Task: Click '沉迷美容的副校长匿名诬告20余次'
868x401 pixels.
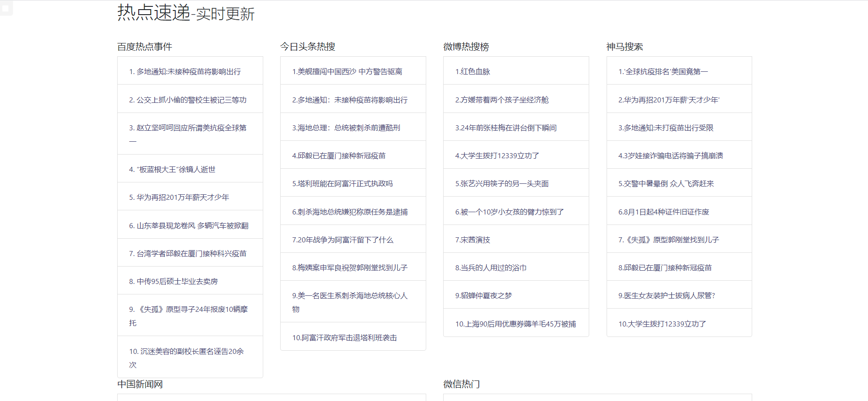Action: pyautogui.click(x=186, y=358)
